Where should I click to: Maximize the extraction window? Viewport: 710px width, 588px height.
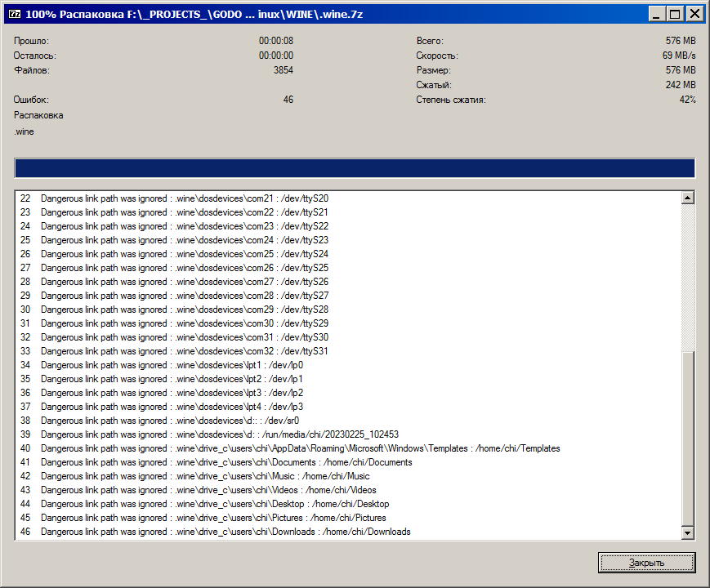675,14
